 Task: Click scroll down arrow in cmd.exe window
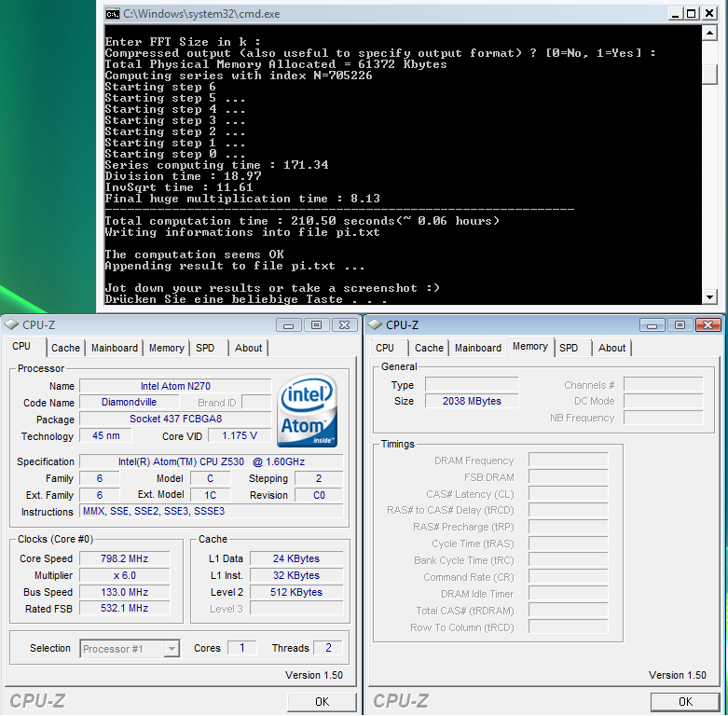point(709,296)
